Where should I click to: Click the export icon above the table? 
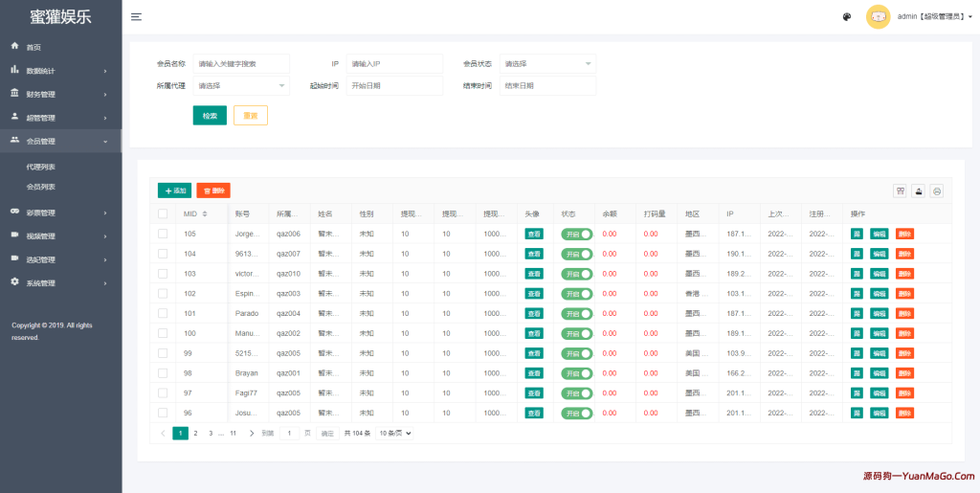point(919,190)
